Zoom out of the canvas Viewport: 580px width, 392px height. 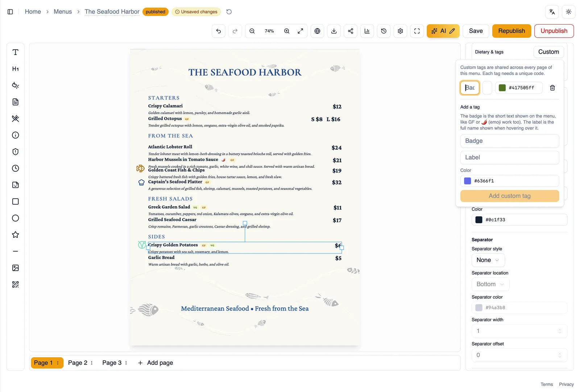point(252,31)
